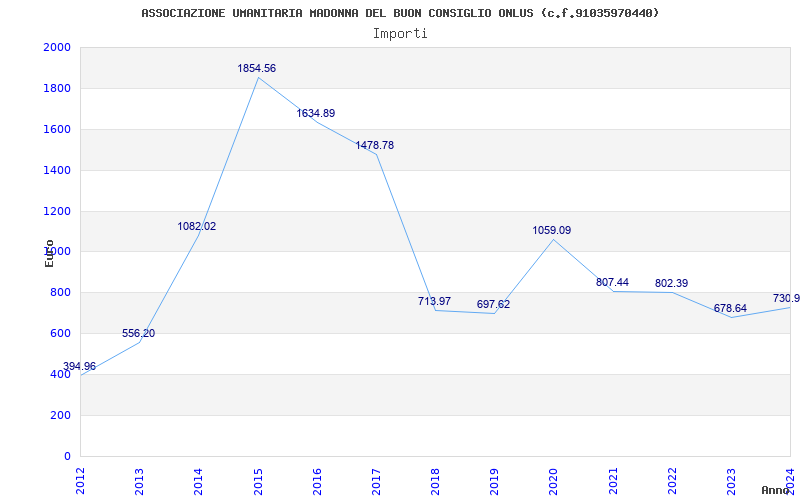Image resolution: width=800 pixels, height=500 pixels.
Task: Click the 556.20 data label
Action: click(138, 333)
